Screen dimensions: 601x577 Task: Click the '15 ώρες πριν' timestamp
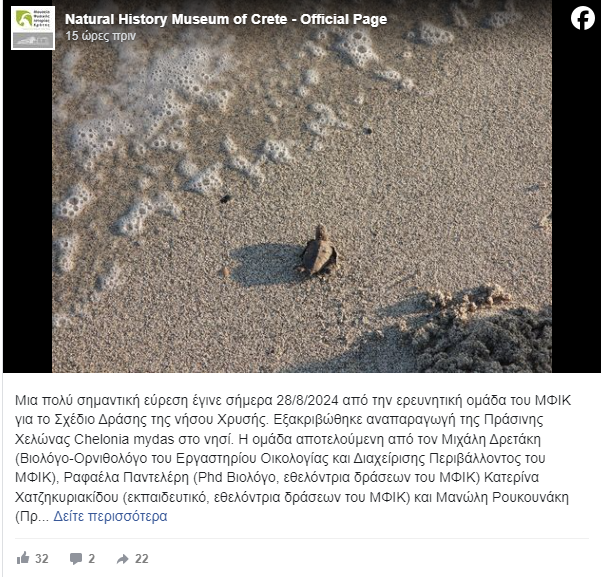pyautogui.click(x=100, y=36)
